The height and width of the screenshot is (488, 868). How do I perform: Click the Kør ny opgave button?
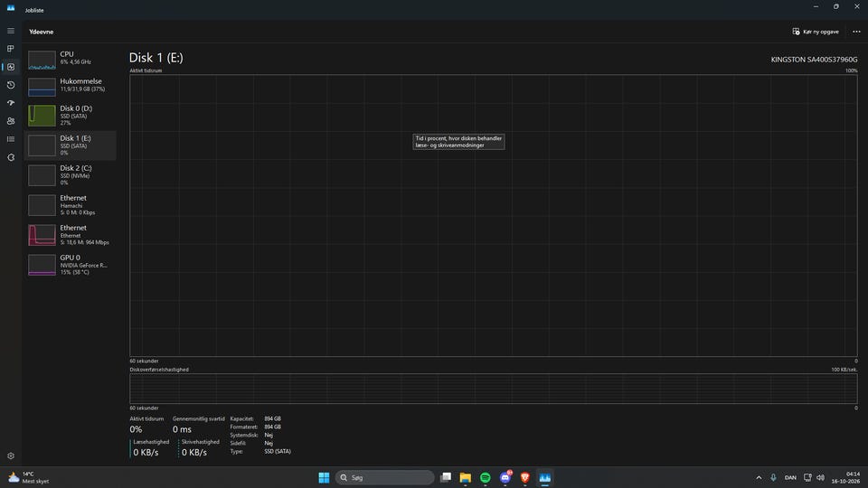pos(816,32)
